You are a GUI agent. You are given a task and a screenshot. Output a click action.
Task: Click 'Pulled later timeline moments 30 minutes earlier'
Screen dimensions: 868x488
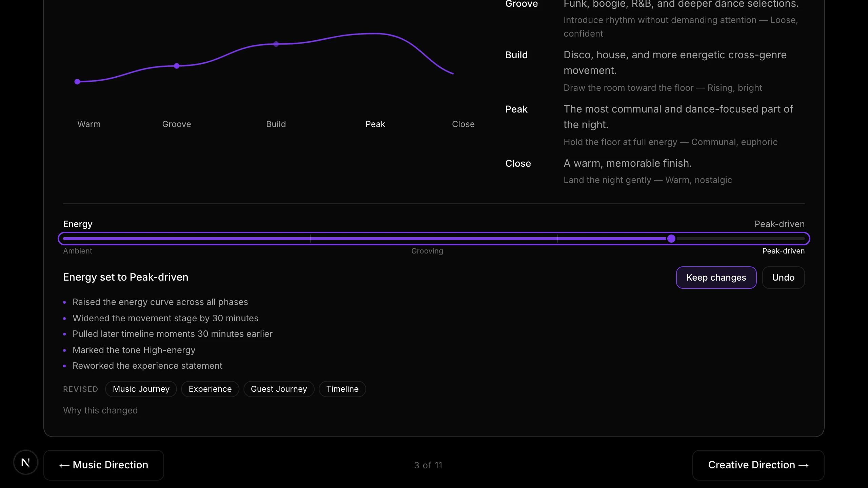click(x=172, y=334)
